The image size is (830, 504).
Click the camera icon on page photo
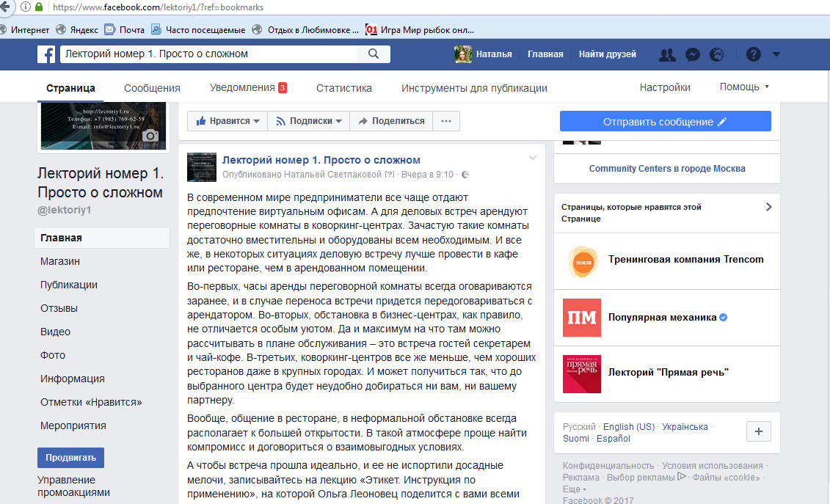150,136
